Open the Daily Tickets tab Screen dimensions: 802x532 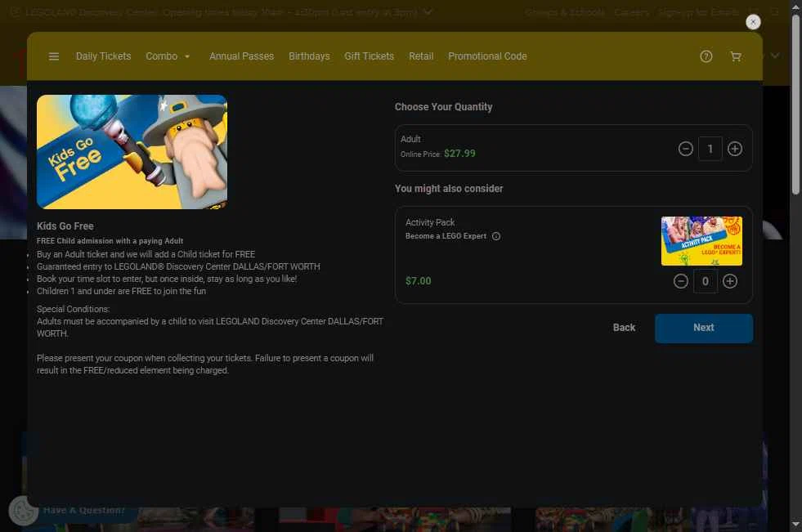tap(103, 56)
